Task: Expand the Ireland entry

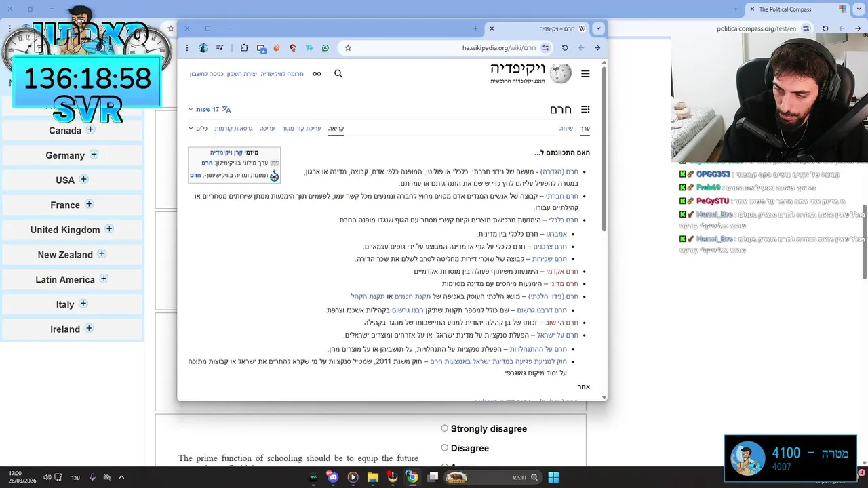Action: (x=88, y=328)
